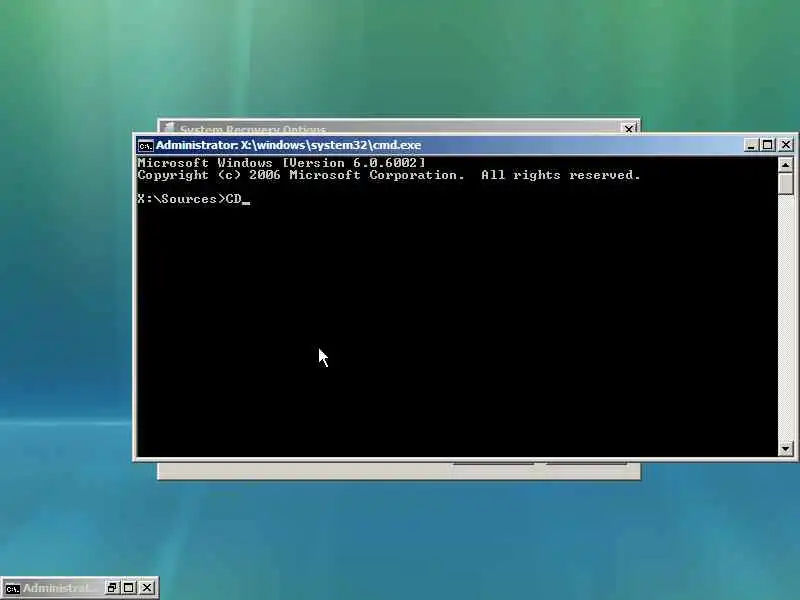Click the console scrollbar down arrow
800x600 pixels.
785,448
